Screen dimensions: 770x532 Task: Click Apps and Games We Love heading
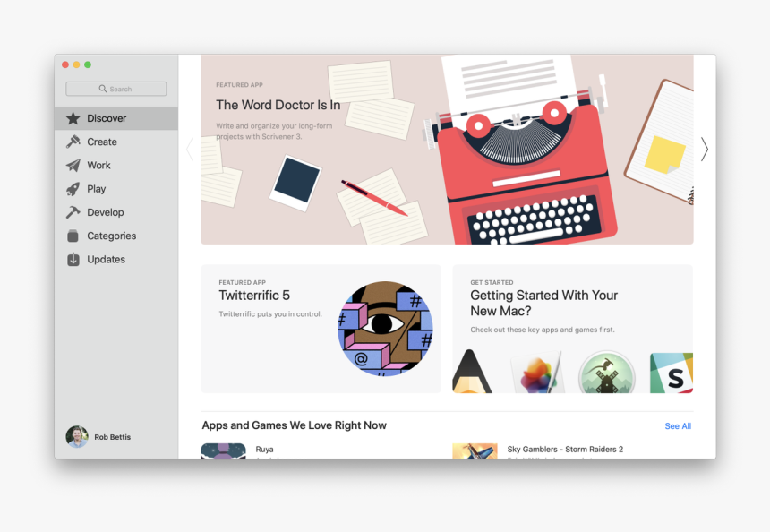pyautogui.click(x=295, y=425)
